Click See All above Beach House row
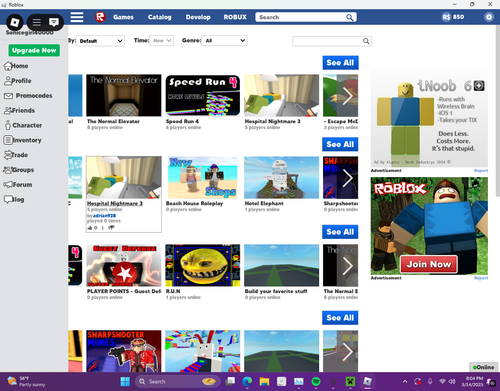Screen dimensions: 500x391 (x=340, y=144)
